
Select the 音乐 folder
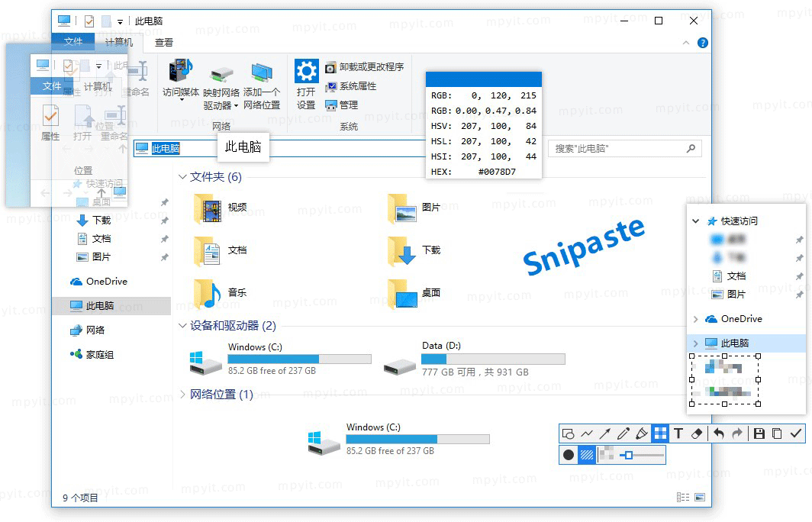click(221, 293)
